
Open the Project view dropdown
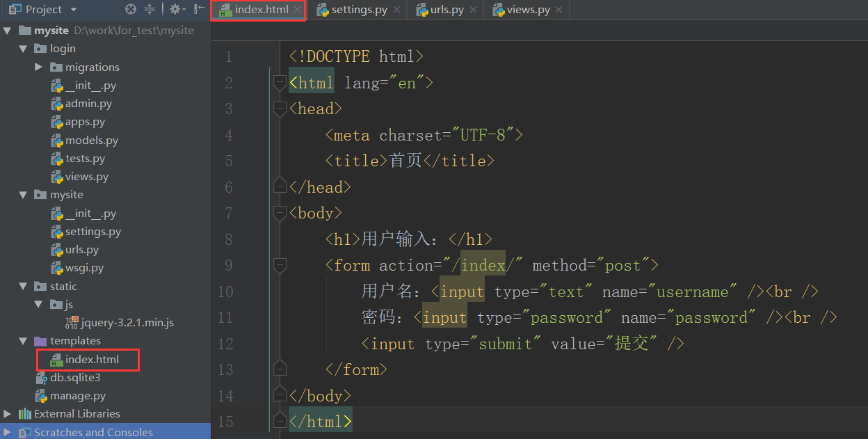tap(74, 10)
